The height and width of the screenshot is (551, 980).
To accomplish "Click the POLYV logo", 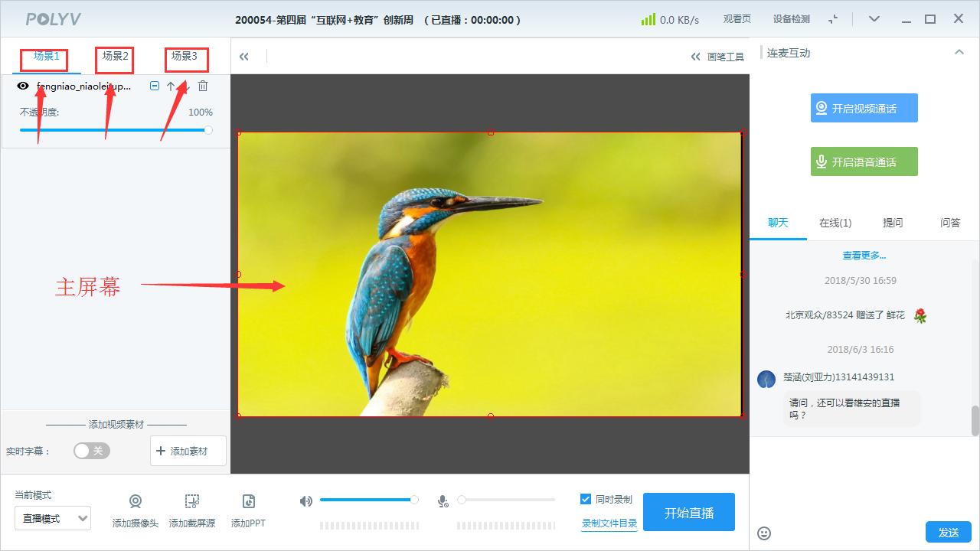I will point(54,20).
